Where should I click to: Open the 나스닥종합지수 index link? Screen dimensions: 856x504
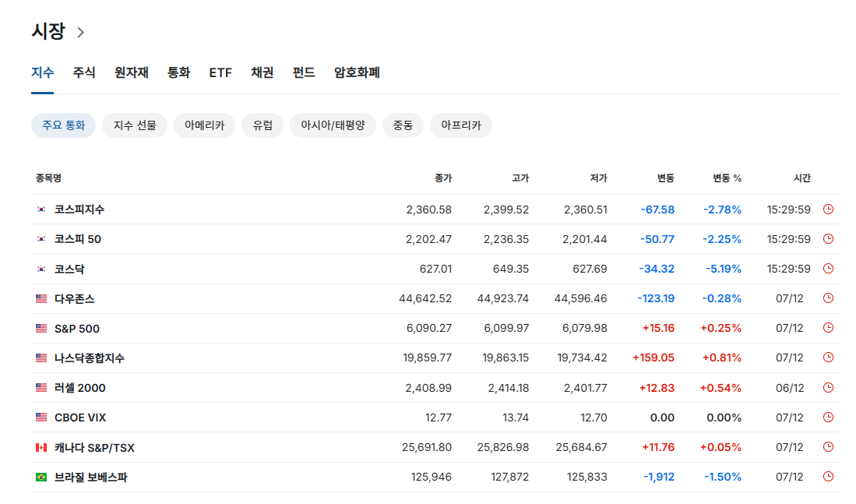[90, 358]
